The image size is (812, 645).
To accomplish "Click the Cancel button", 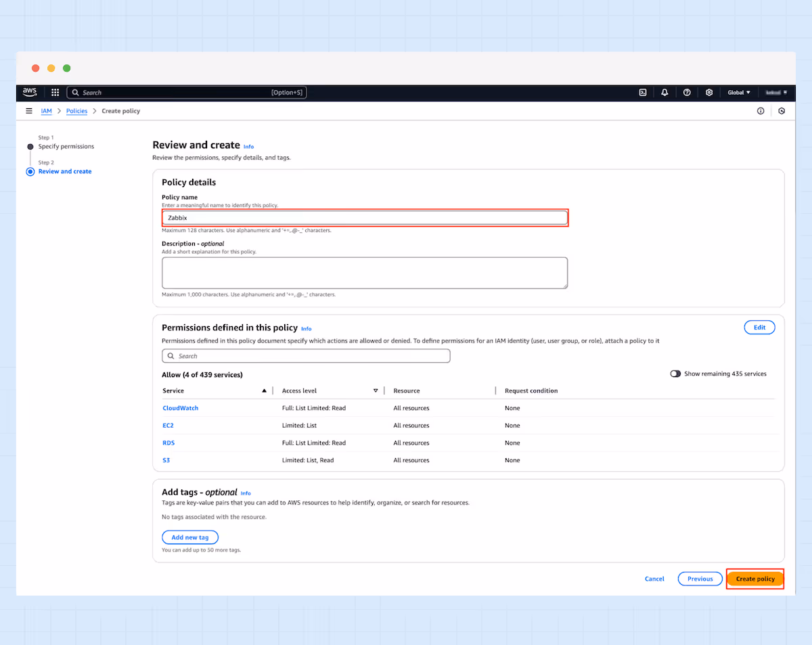I will tap(654, 579).
